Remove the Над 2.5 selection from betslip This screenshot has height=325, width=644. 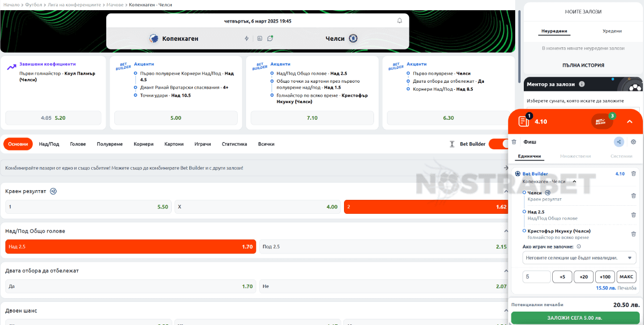point(634,215)
